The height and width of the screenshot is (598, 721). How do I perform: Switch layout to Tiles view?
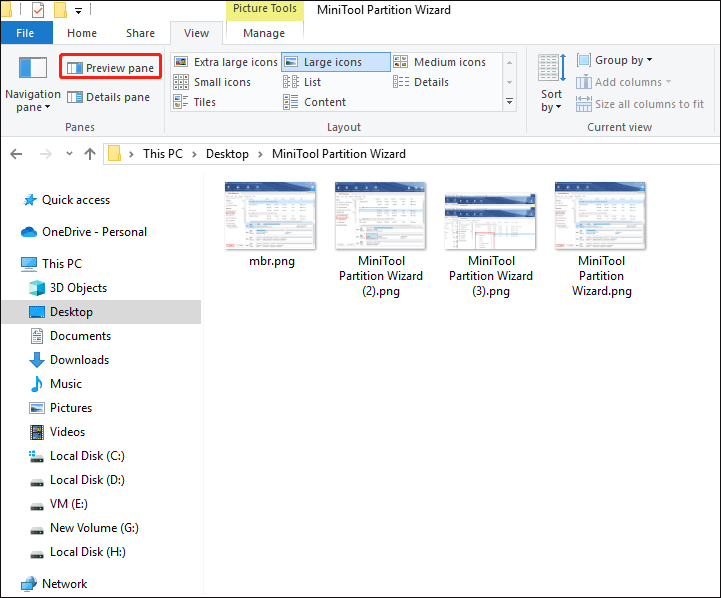[x=195, y=102]
